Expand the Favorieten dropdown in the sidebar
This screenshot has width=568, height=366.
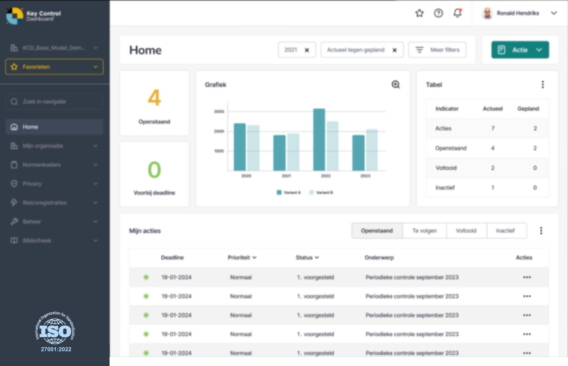(x=54, y=67)
